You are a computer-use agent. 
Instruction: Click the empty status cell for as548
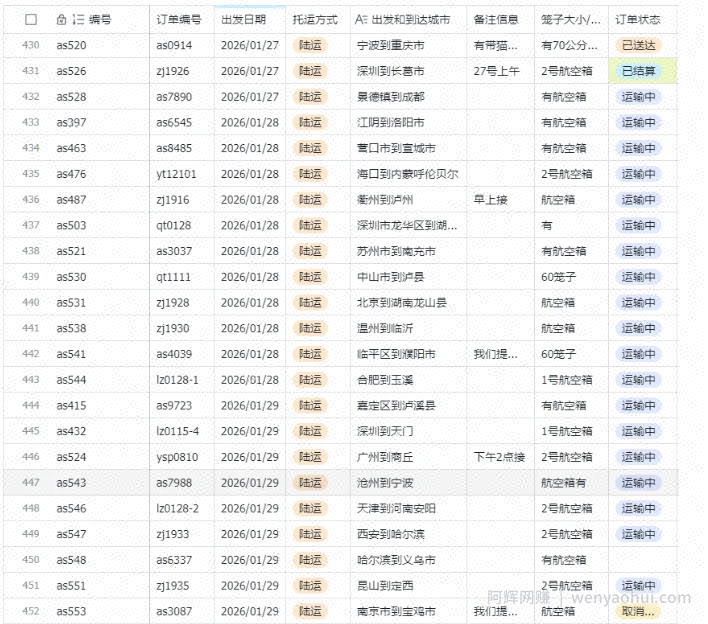(643, 560)
